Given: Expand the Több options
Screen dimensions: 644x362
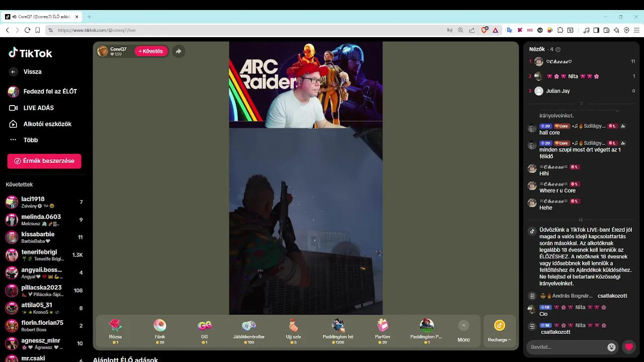Looking at the screenshot, I should coord(24,140).
